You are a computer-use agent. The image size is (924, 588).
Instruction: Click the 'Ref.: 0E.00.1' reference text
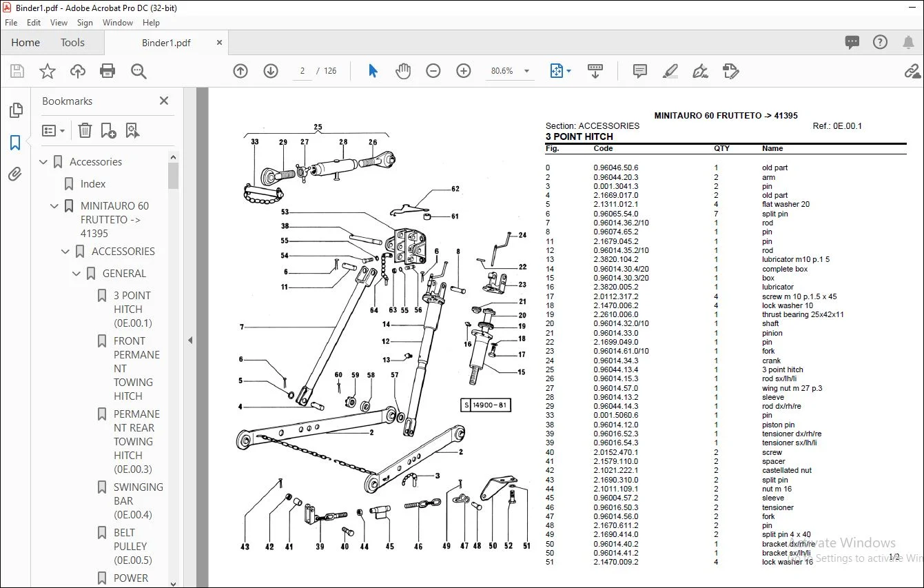click(837, 126)
